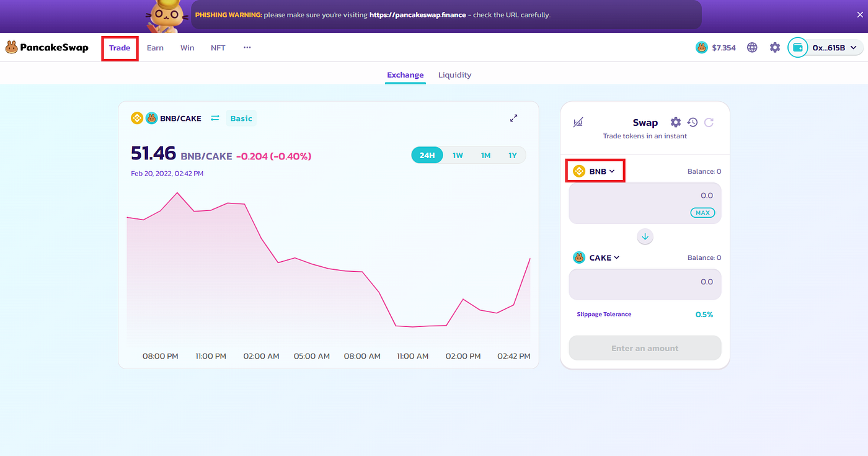
Task: Open the BNB token selector
Action: [594, 171]
